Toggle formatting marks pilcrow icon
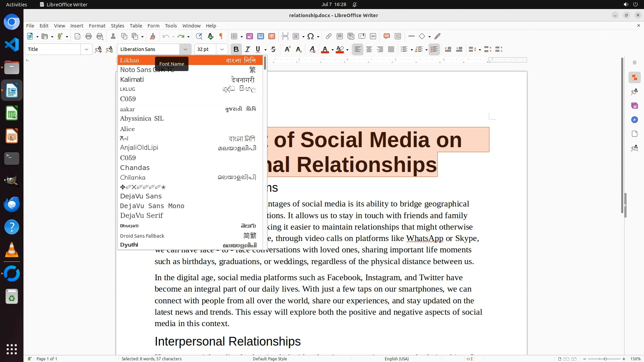644x362 pixels. point(221,36)
